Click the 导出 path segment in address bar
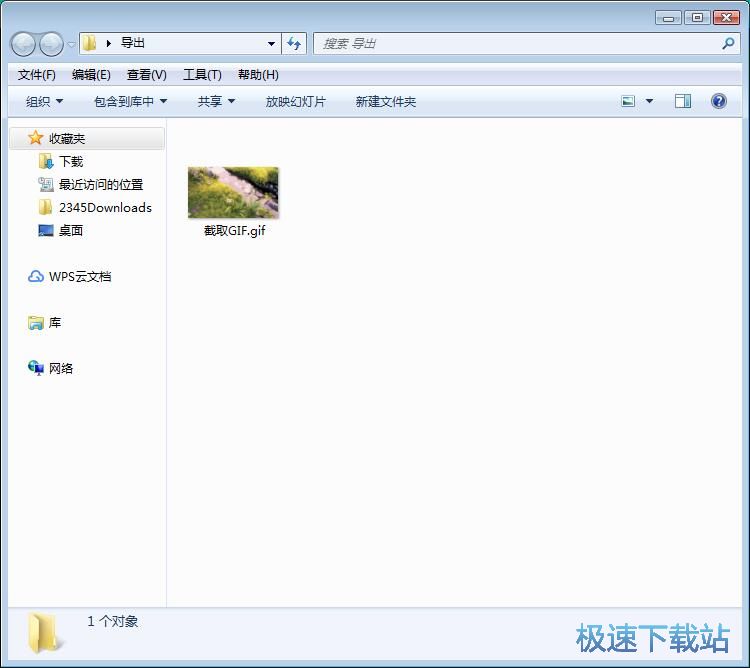Screen dimensions: 750x668 [132, 43]
